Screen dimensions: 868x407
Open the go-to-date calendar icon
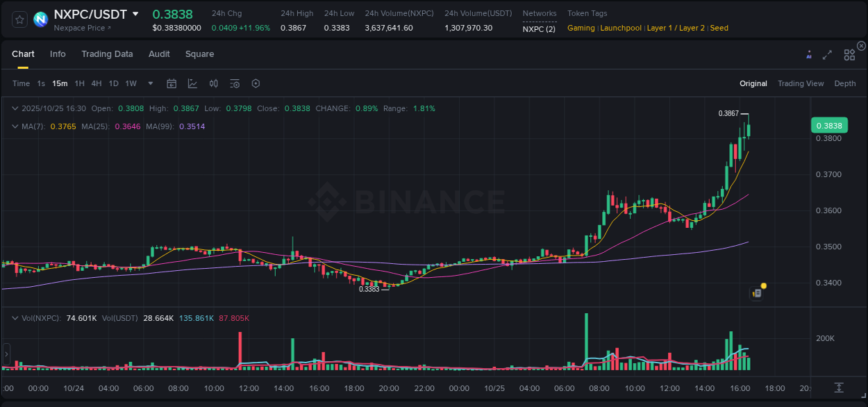[x=172, y=83]
